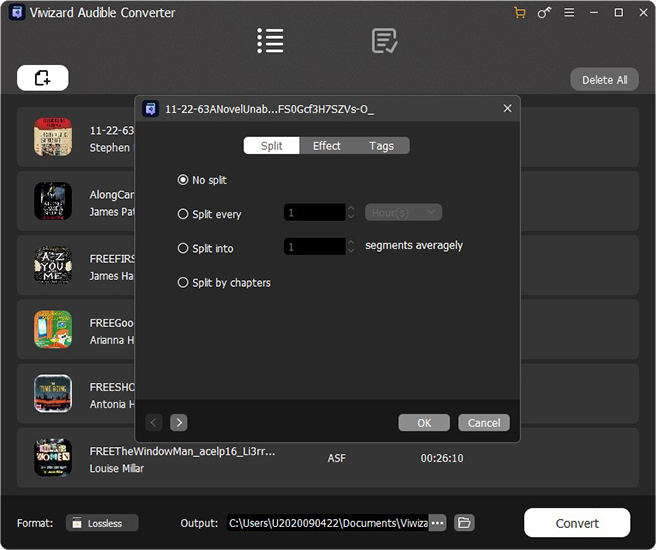The height and width of the screenshot is (550, 656).
Task: Switch to the Tags tab
Action: tap(382, 146)
